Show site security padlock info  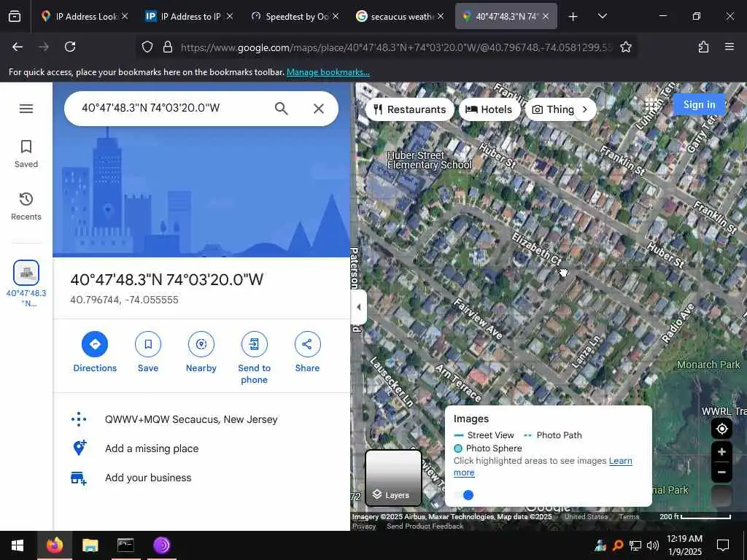click(x=167, y=47)
